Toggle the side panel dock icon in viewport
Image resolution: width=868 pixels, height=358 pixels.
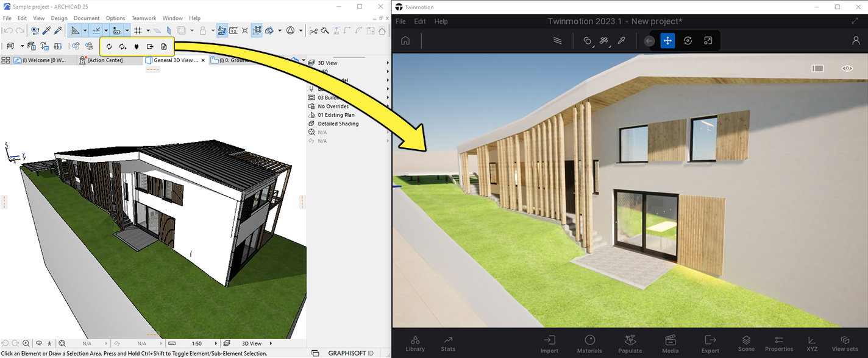click(817, 68)
